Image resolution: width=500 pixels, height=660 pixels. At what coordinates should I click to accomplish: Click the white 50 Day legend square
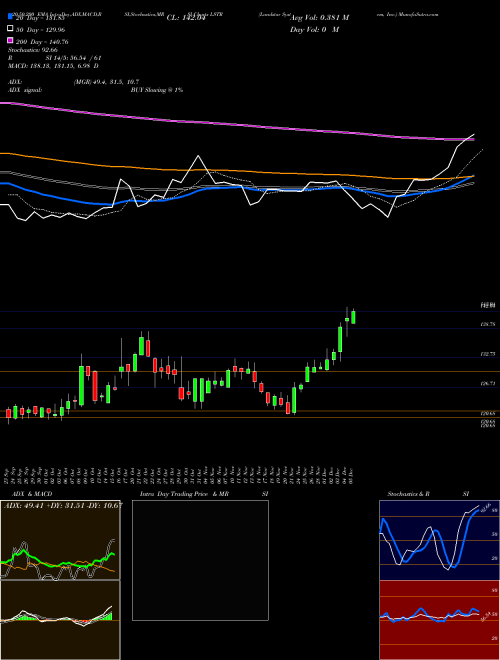point(11,29)
